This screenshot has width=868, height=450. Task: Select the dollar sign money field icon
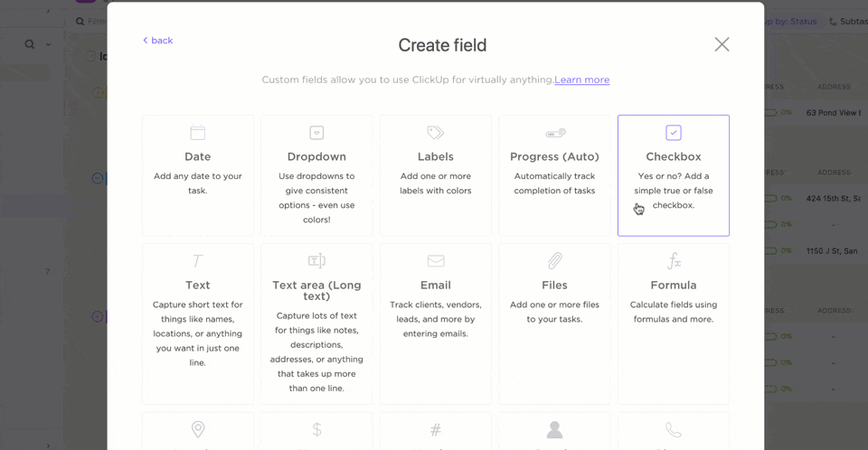point(316,429)
